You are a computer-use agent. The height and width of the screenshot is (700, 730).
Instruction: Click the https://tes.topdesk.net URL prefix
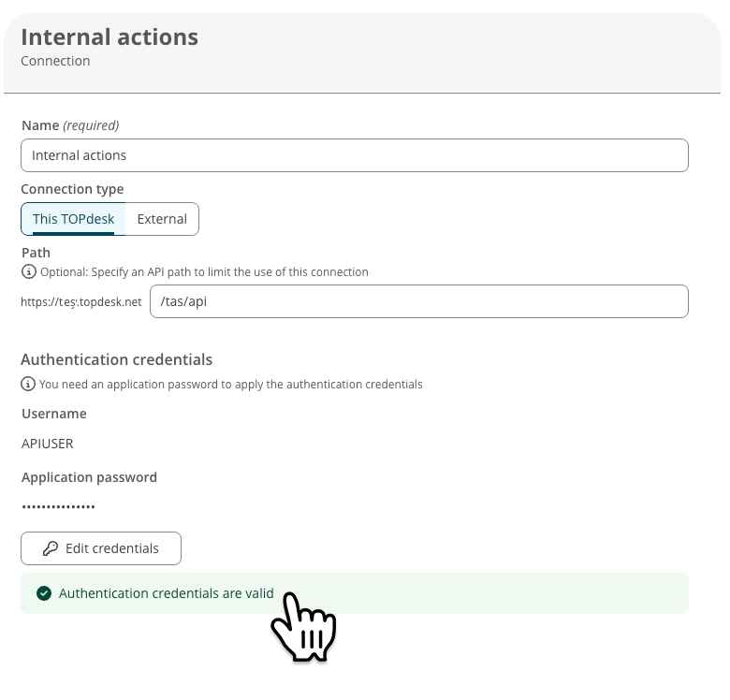(80, 302)
